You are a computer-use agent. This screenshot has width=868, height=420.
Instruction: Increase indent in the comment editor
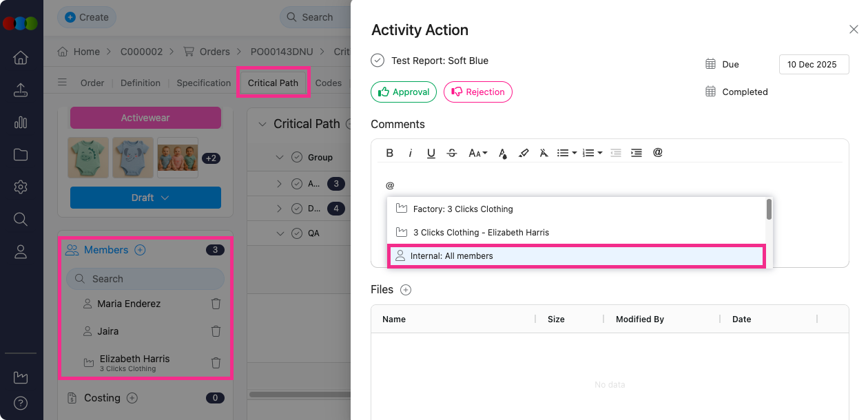[637, 153]
